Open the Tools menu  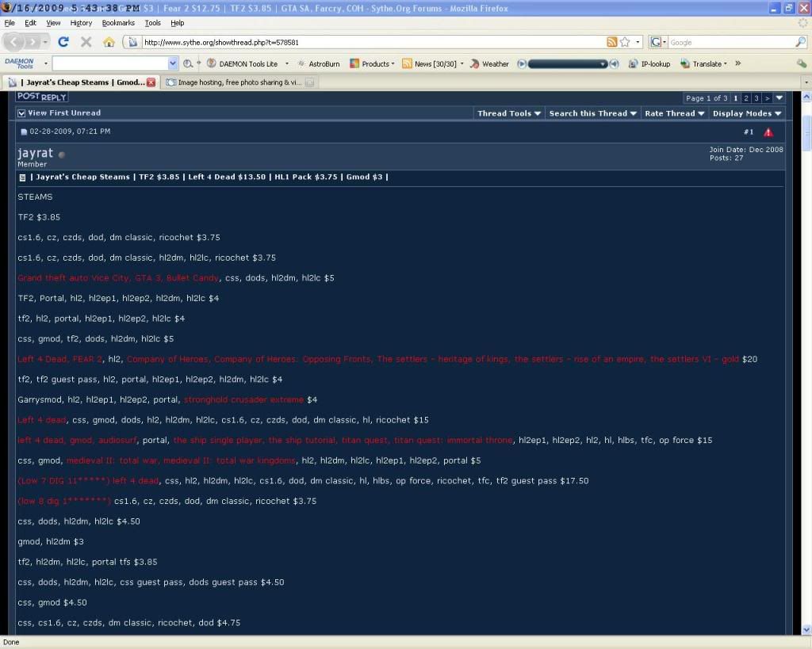click(152, 23)
